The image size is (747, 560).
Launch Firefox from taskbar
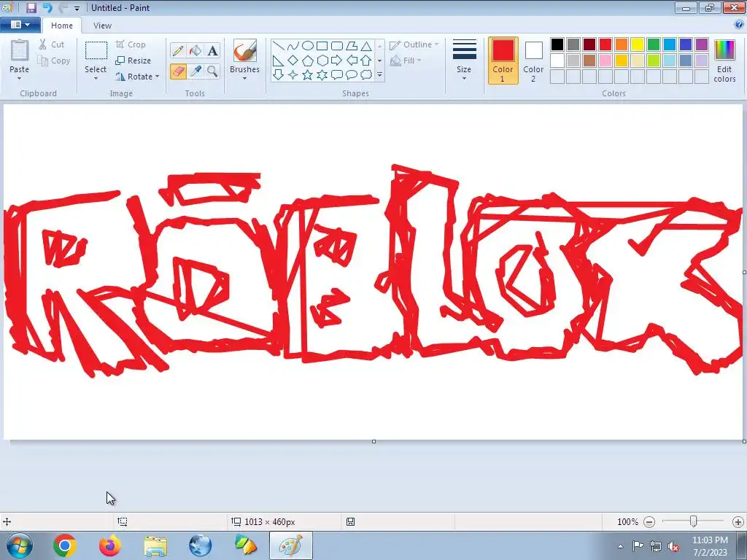pyautogui.click(x=110, y=545)
